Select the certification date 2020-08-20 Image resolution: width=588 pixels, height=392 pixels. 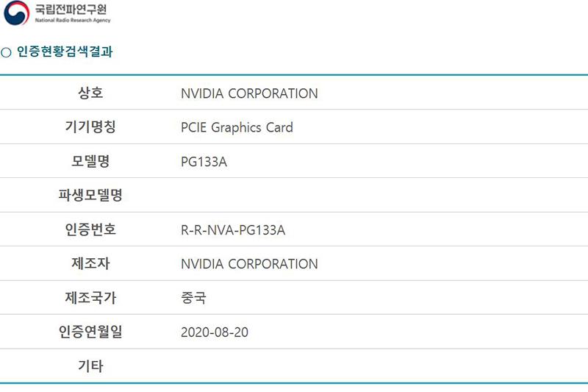tap(215, 332)
